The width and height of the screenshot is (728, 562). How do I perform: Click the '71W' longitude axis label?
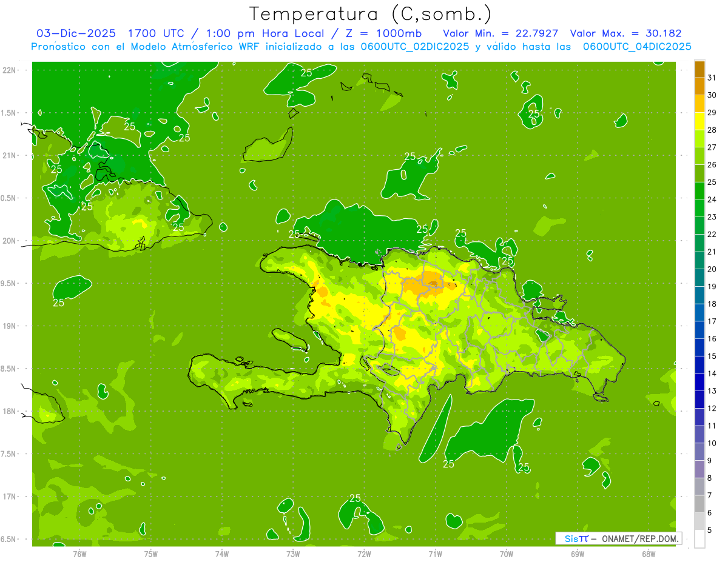[435, 554]
